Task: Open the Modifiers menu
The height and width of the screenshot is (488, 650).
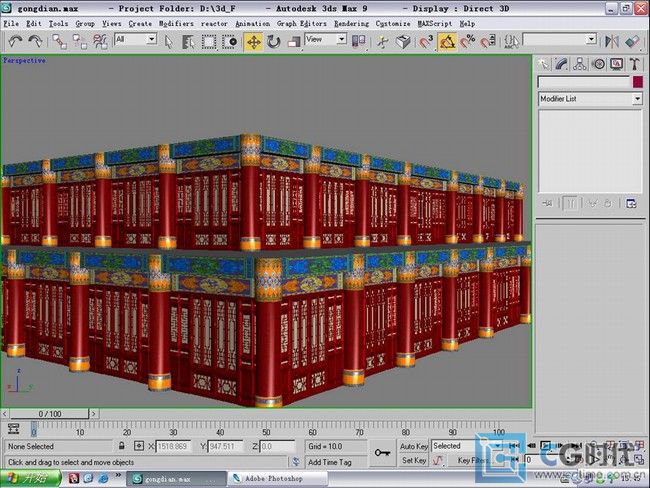Action: click(176, 24)
